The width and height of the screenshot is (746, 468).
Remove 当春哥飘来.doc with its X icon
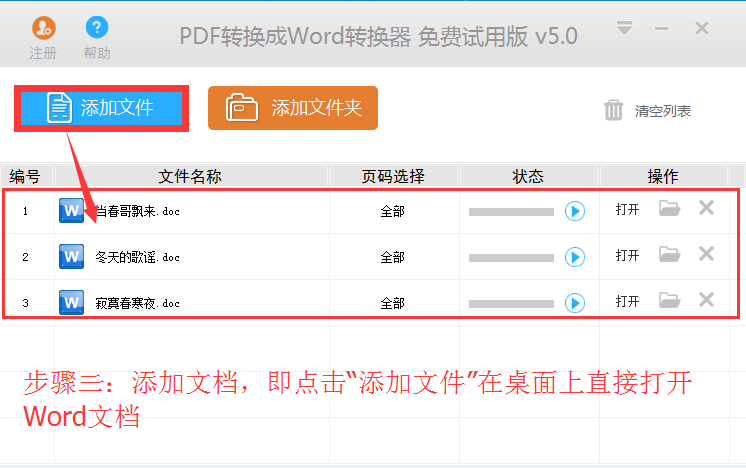click(x=707, y=208)
